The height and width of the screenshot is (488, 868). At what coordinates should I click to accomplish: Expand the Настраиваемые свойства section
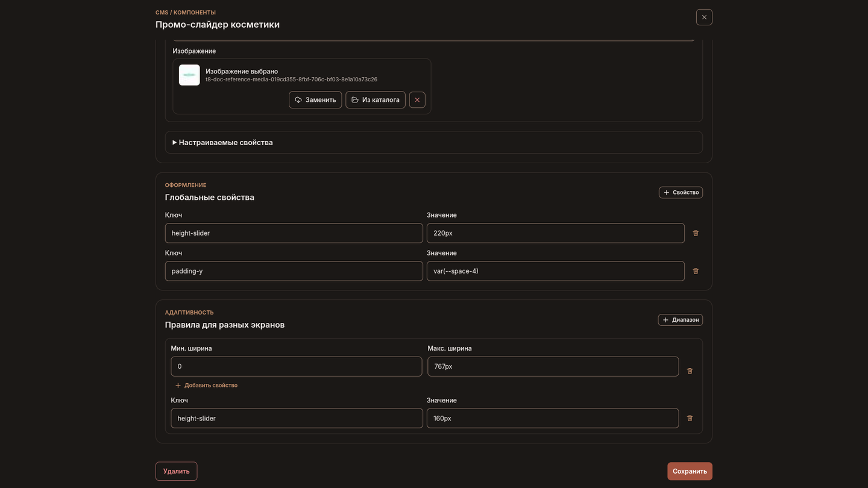point(222,143)
